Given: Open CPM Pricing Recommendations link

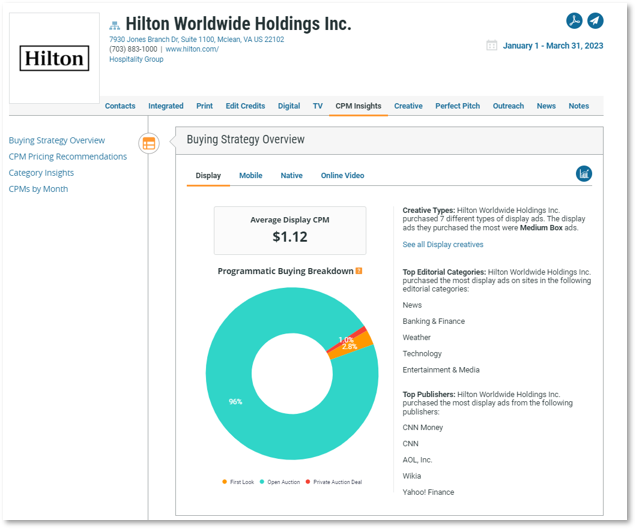Looking at the screenshot, I should point(68,157).
